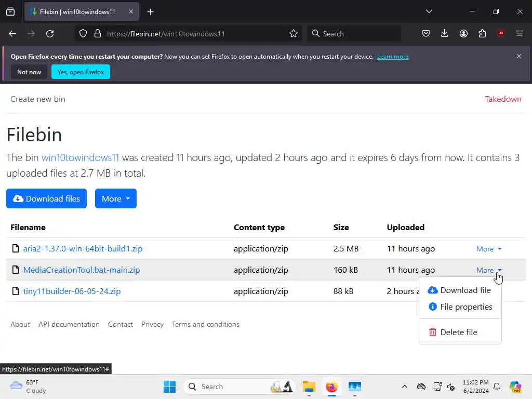This screenshot has width=532, height=399.
Task: Open the clock showing 11:02 PM
Action: coord(476,387)
